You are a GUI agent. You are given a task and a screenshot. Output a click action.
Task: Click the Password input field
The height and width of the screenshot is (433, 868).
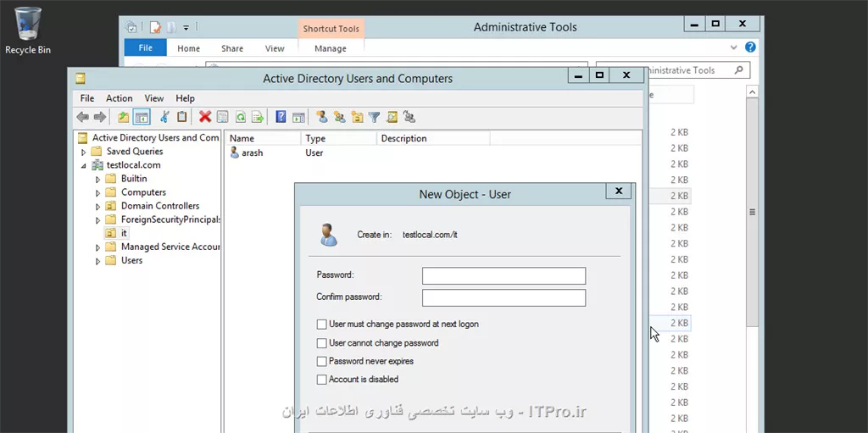click(x=504, y=275)
